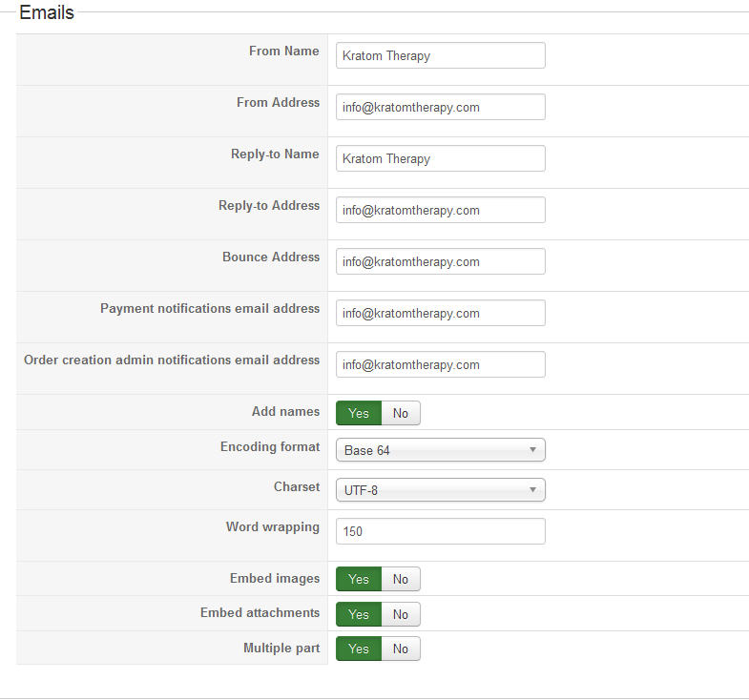Open the Encoding format dropdown
Image resolution: width=749 pixels, height=700 pixels.
(x=440, y=450)
